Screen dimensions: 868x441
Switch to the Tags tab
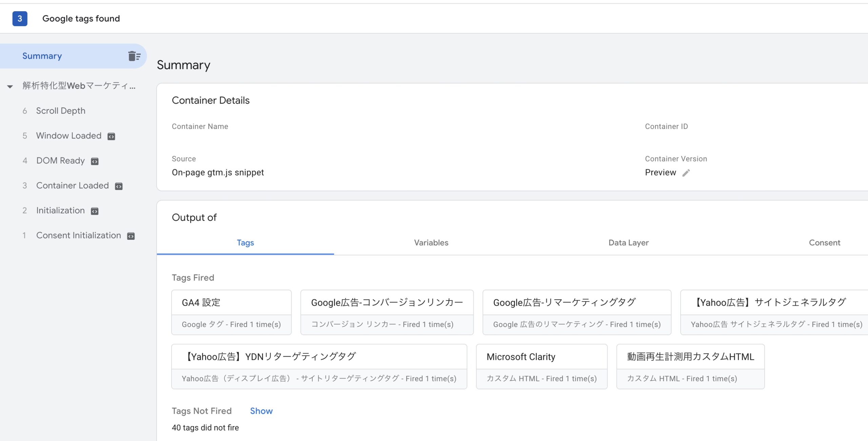pyautogui.click(x=245, y=243)
